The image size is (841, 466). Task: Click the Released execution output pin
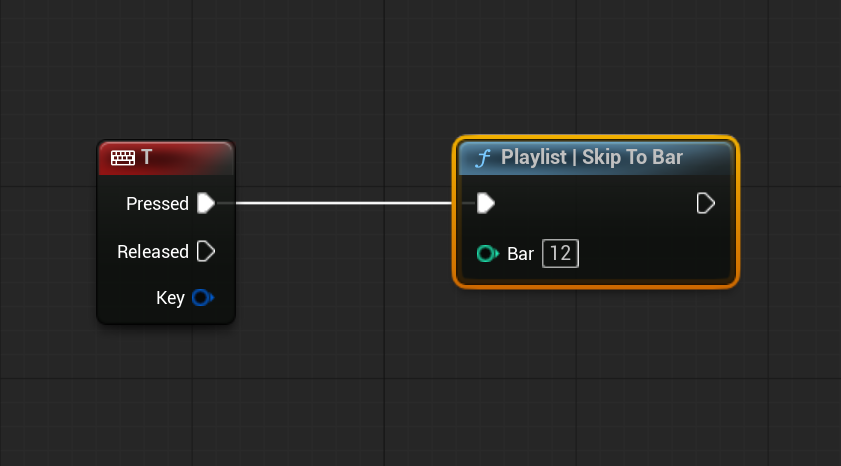pos(205,251)
